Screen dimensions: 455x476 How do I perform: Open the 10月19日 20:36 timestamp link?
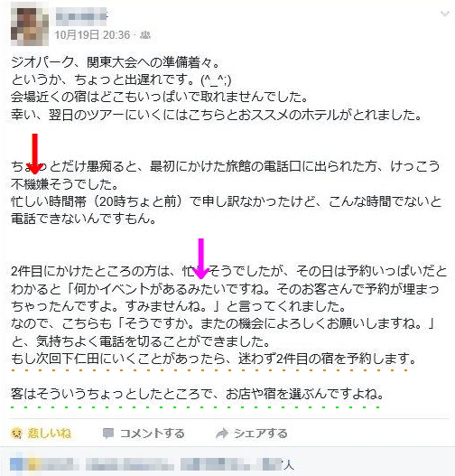click(92, 35)
